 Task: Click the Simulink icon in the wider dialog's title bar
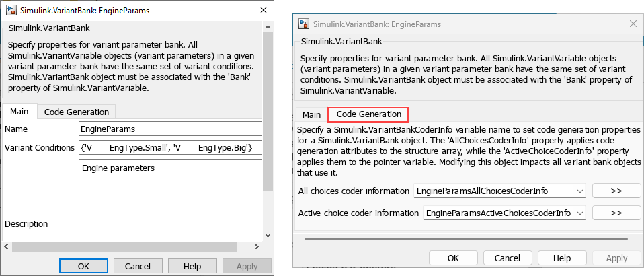[305, 24]
